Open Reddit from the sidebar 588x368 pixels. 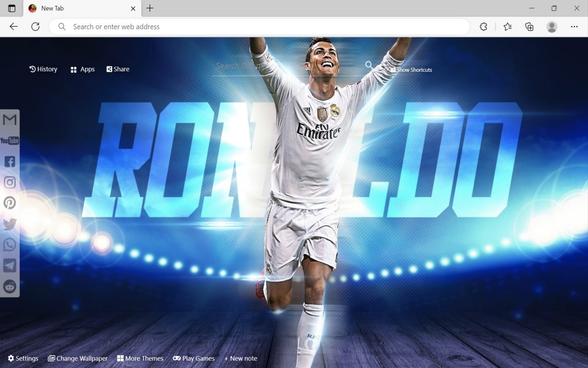tap(10, 287)
